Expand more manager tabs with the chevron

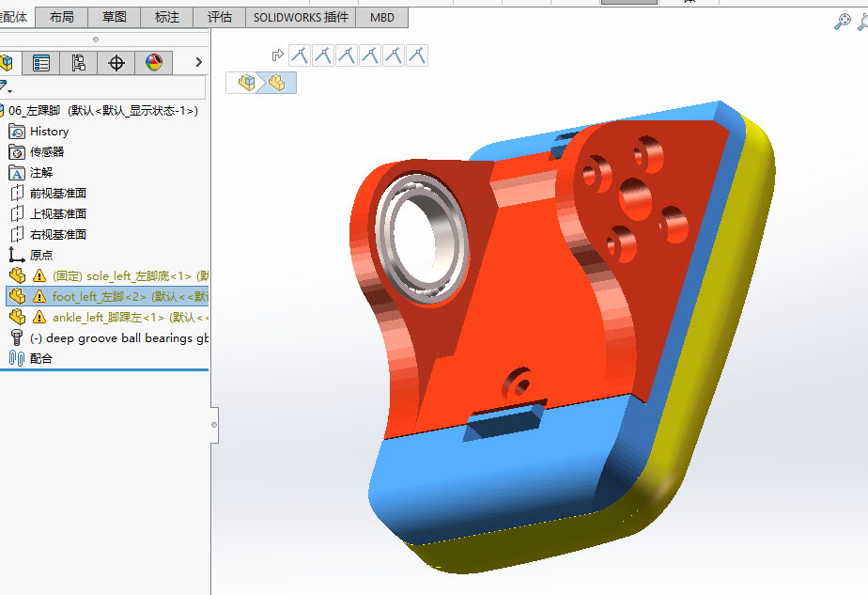click(x=199, y=62)
